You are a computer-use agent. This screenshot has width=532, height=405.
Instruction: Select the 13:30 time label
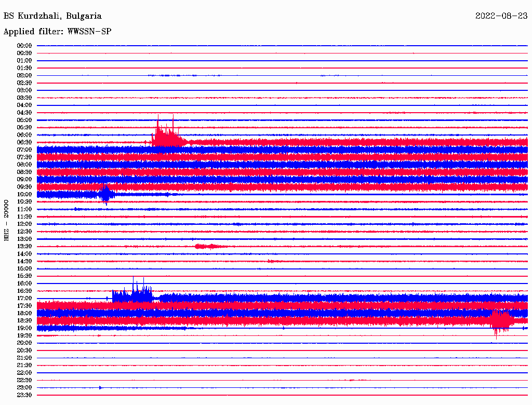pyautogui.click(x=24, y=246)
